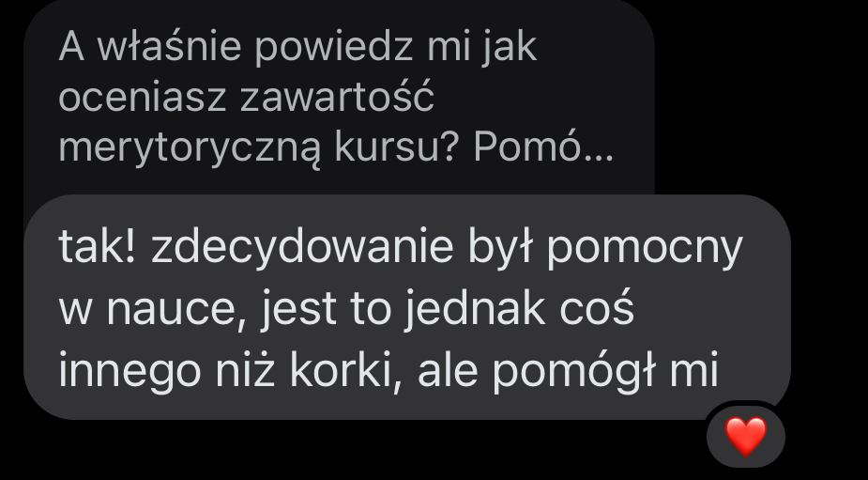Screen dimensions: 868x480
Task: Click the word "zdecydowanie" in the reply
Action: (x=302, y=247)
